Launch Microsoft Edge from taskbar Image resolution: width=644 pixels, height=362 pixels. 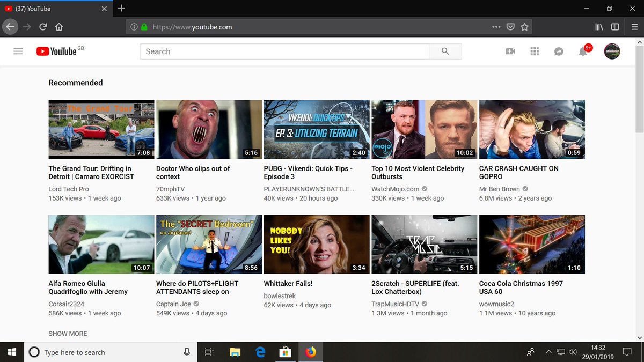point(260,352)
